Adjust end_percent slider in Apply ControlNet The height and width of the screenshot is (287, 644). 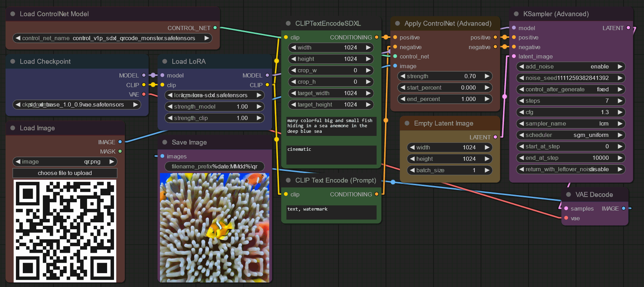tap(445, 99)
